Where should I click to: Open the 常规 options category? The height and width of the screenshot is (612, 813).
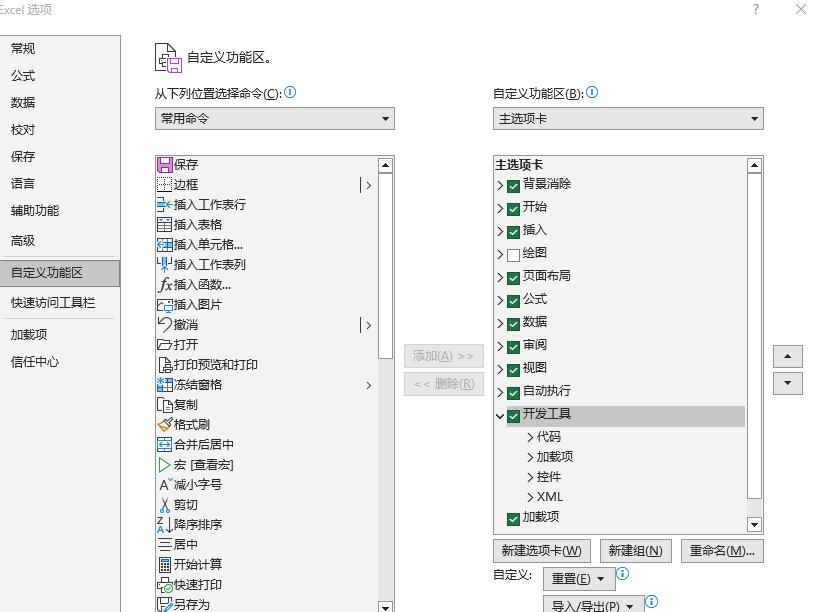(23, 49)
